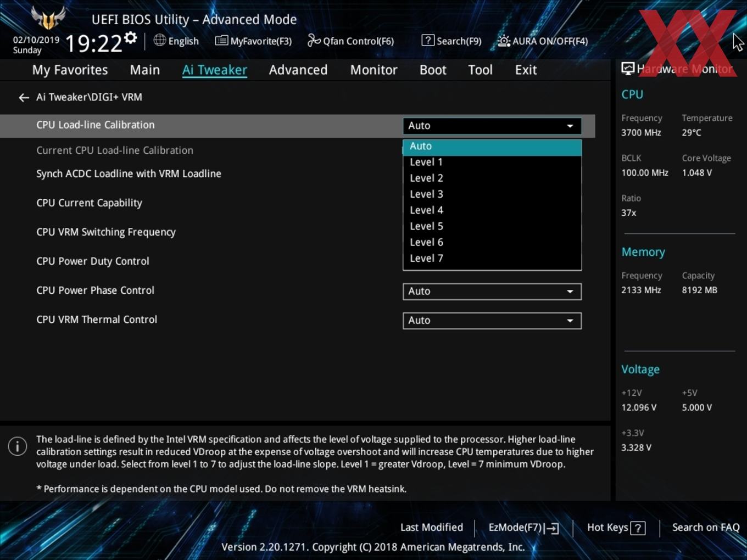The image size is (747, 560).
Task: Click the Ai Tweaker\DIGI+ VRM breadcrumb text
Action: [x=89, y=97]
